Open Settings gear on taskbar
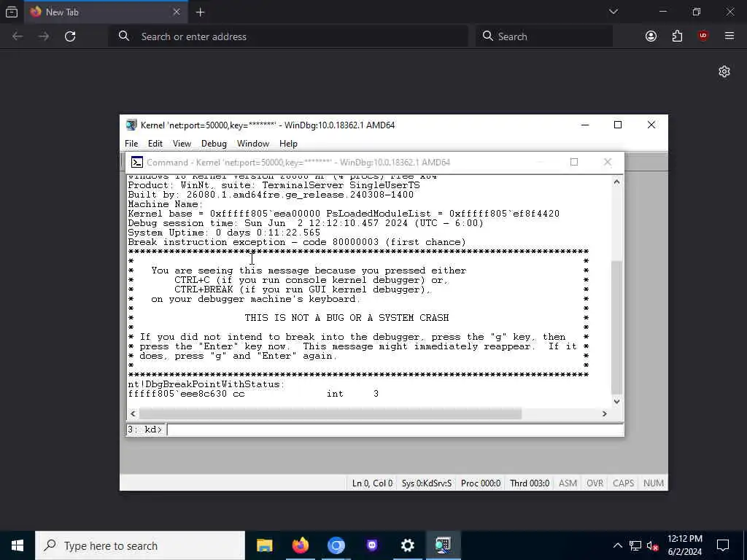747x560 pixels. pos(407,545)
